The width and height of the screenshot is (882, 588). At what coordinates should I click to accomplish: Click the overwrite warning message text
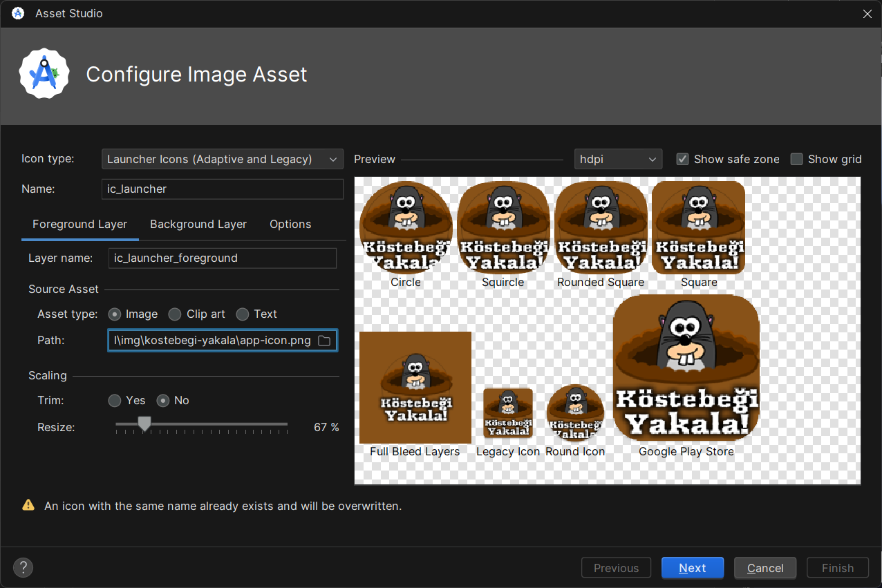tap(223, 506)
